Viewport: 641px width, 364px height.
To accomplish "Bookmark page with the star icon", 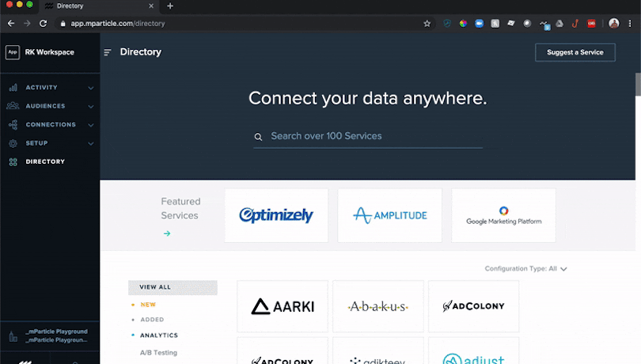I will [427, 23].
